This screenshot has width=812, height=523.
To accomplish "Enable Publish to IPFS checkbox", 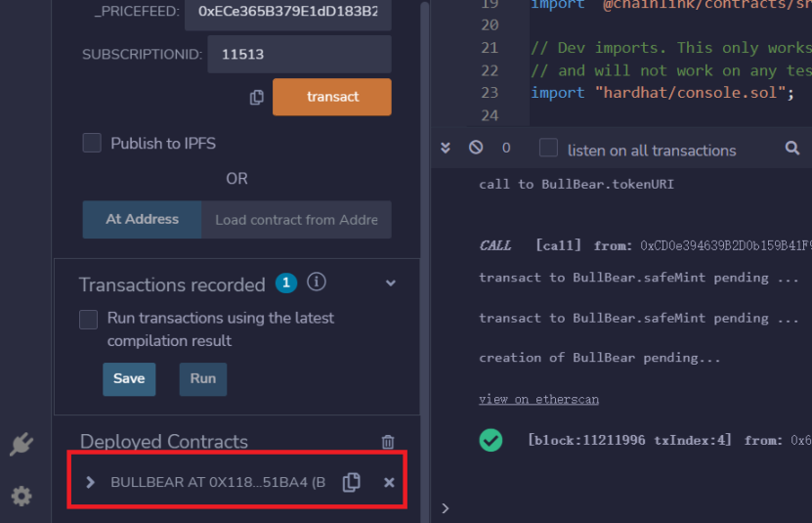I will click(x=92, y=143).
